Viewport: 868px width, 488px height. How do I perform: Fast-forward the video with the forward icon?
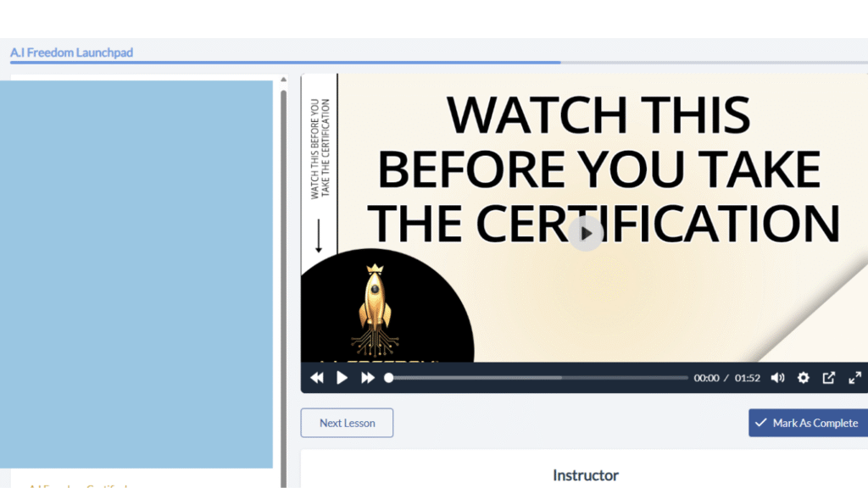pyautogui.click(x=368, y=378)
